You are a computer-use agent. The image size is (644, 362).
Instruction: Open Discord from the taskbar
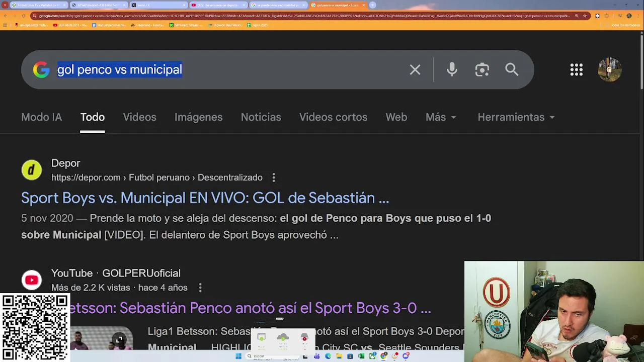406,356
